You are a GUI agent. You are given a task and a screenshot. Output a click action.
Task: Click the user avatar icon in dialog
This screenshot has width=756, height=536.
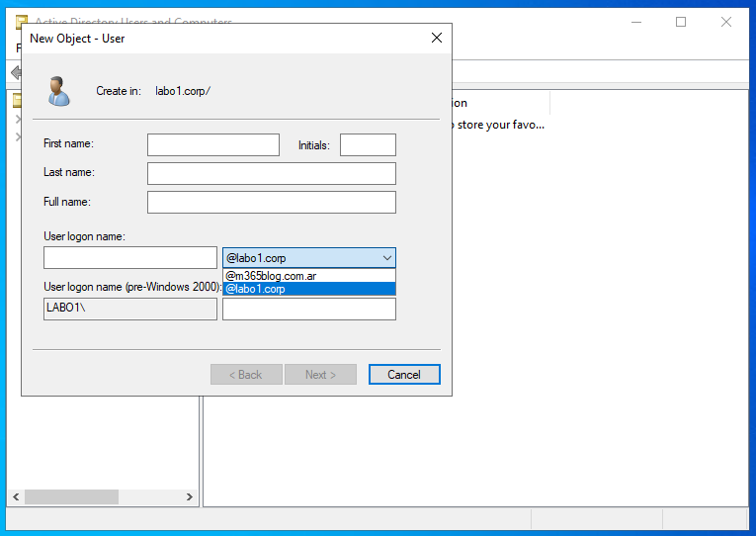coord(58,91)
